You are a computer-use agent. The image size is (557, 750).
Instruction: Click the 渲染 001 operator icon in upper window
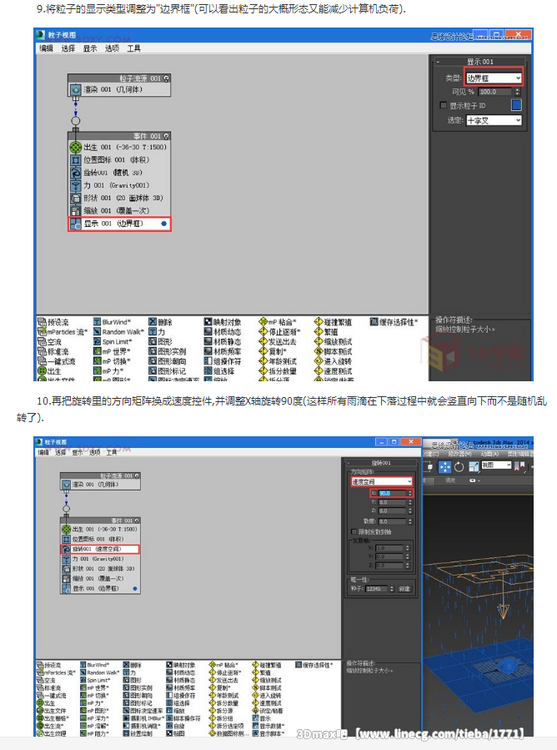(x=76, y=89)
